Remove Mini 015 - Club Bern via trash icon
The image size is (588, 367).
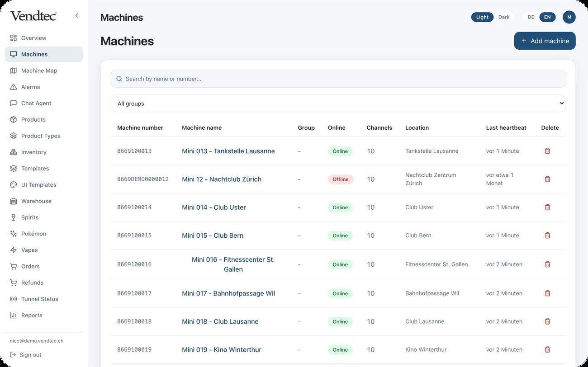[547, 235]
